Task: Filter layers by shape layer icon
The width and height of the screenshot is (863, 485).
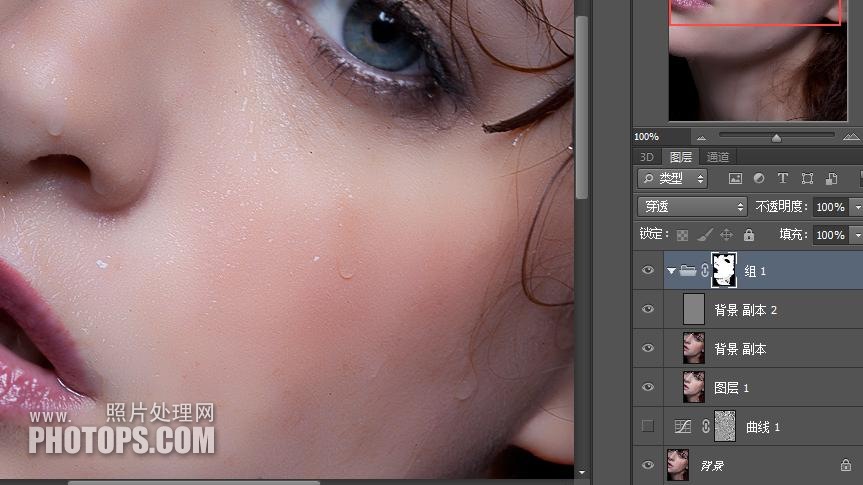Action: 807,178
